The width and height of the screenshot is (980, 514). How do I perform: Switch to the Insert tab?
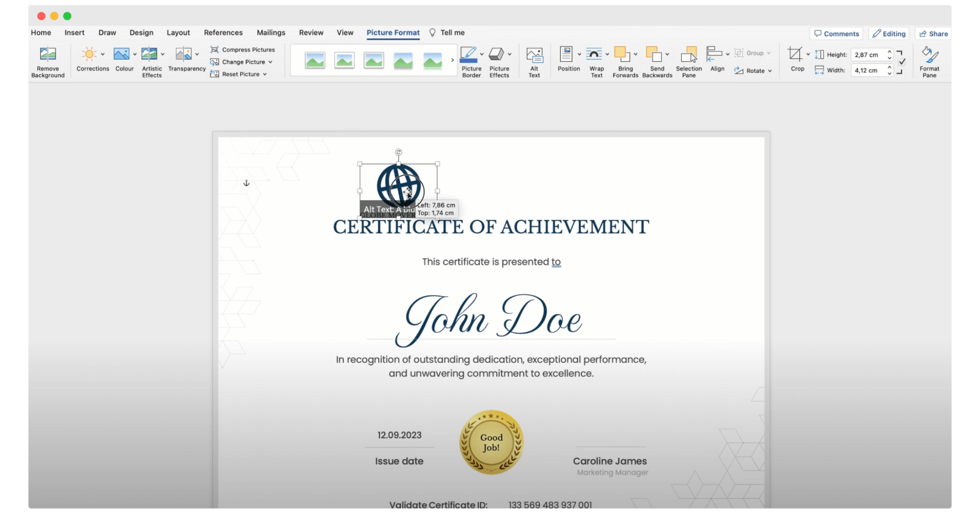[75, 32]
